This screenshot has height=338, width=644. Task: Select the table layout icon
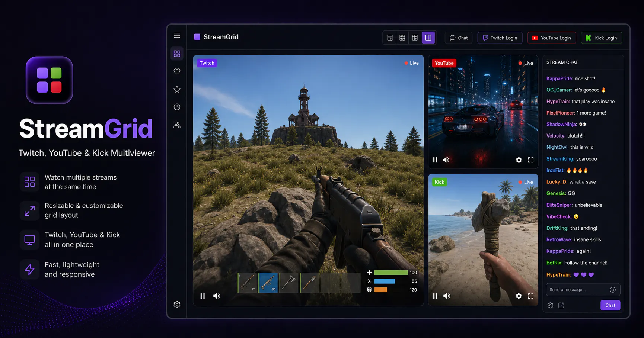[415, 38]
